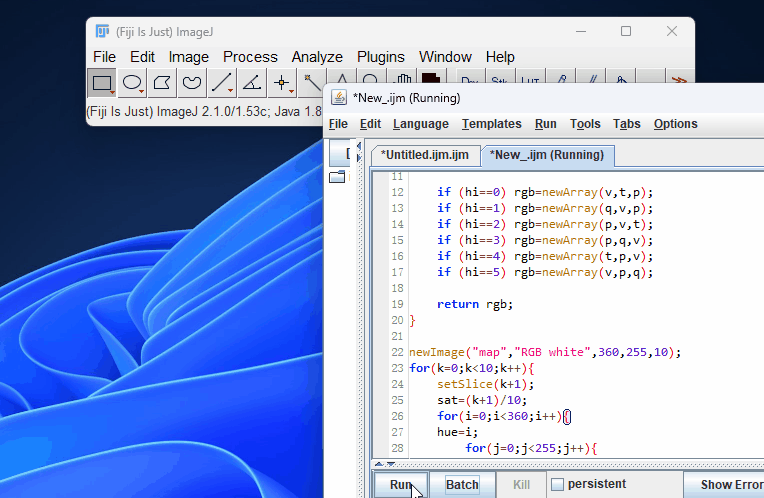Click the Show Errors button
Image resolution: width=764 pixels, height=498 pixels.
click(725, 485)
